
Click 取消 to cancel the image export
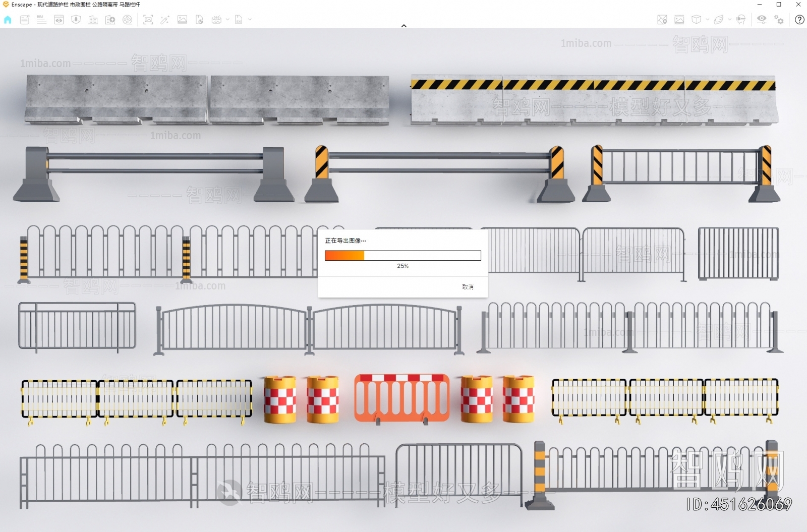pyautogui.click(x=468, y=287)
